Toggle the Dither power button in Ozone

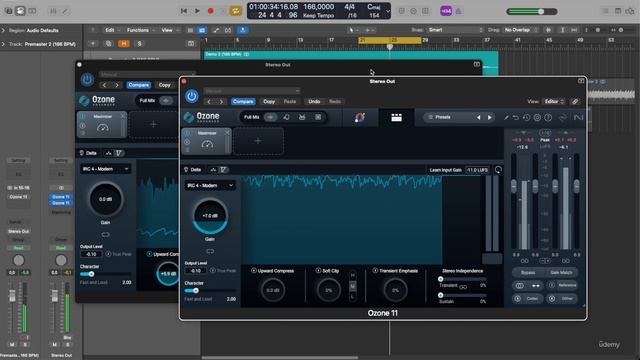point(552,298)
